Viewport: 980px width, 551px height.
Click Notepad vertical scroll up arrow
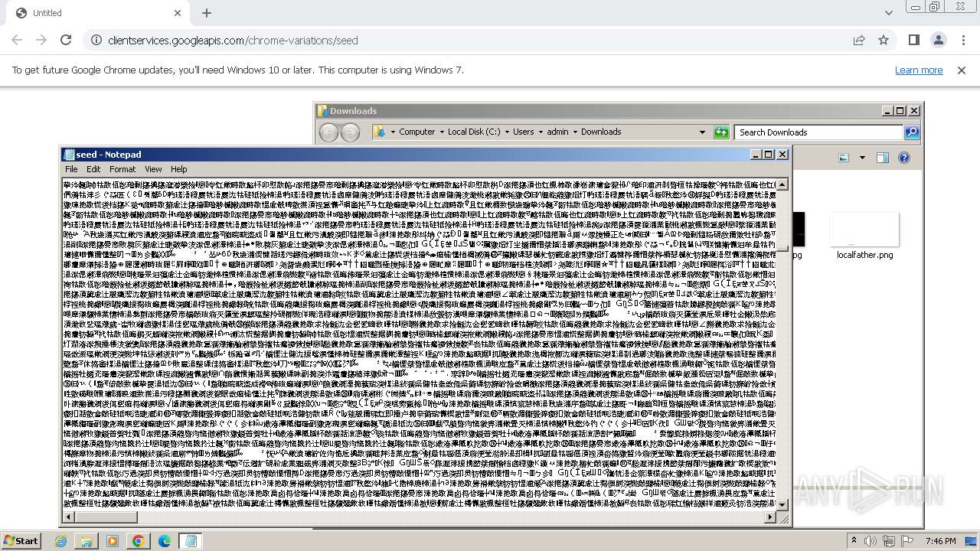click(x=782, y=184)
